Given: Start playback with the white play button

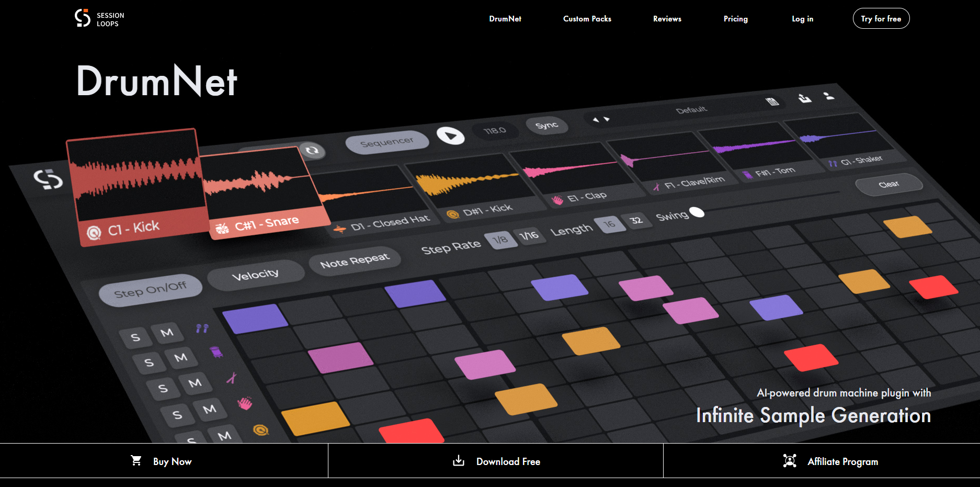Looking at the screenshot, I should coord(450,135).
